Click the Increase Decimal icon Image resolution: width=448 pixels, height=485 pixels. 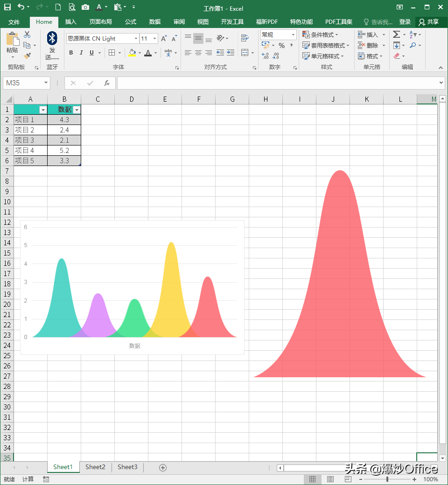click(x=266, y=55)
